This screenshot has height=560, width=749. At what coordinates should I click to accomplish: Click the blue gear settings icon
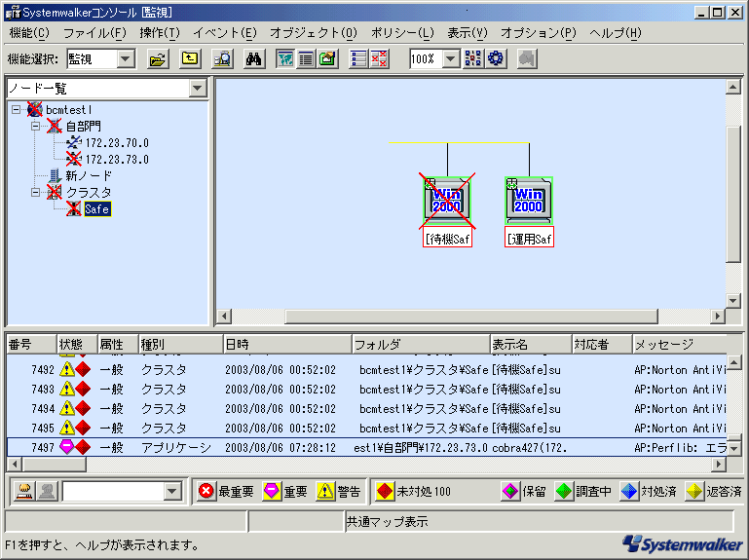[496, 58]
